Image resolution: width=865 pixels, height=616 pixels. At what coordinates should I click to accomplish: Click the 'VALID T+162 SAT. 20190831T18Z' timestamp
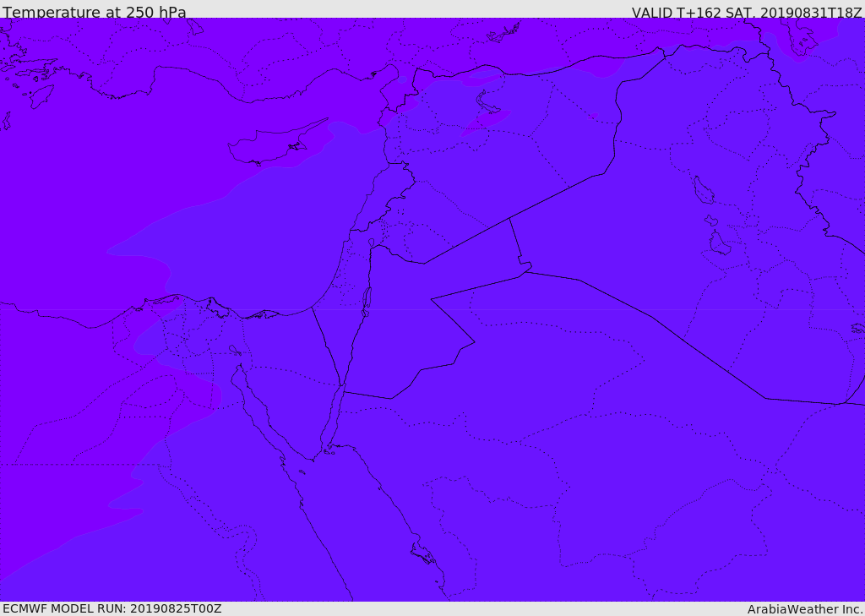pos(747,12)
